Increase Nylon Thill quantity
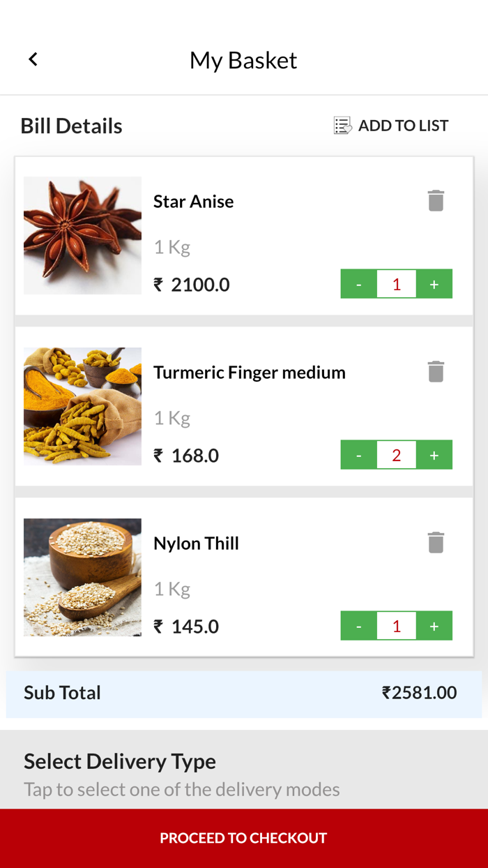The width and height of the screenshot is (488, 868). point(434,626)
